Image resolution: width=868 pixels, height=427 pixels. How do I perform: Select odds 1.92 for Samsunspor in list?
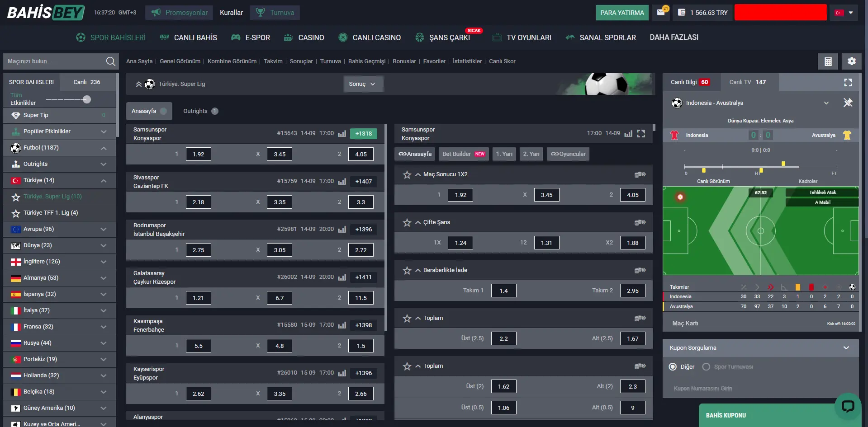(x=198, y=154)
